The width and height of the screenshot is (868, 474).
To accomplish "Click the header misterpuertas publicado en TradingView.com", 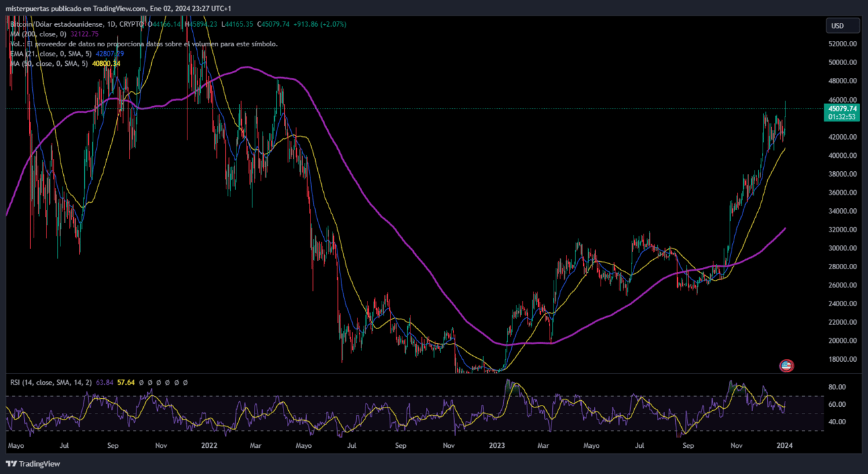I will tap(76, 8).
